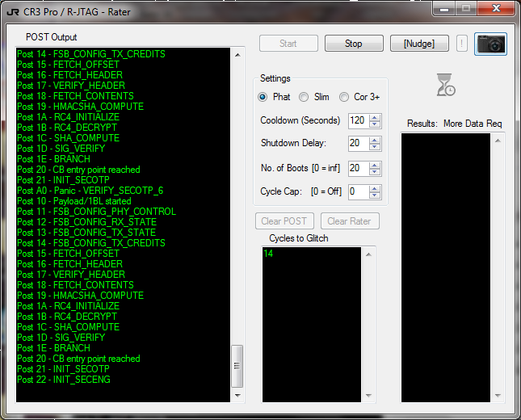Select the Slim console radio button
The image size is (521, 420).
point(304,97)
